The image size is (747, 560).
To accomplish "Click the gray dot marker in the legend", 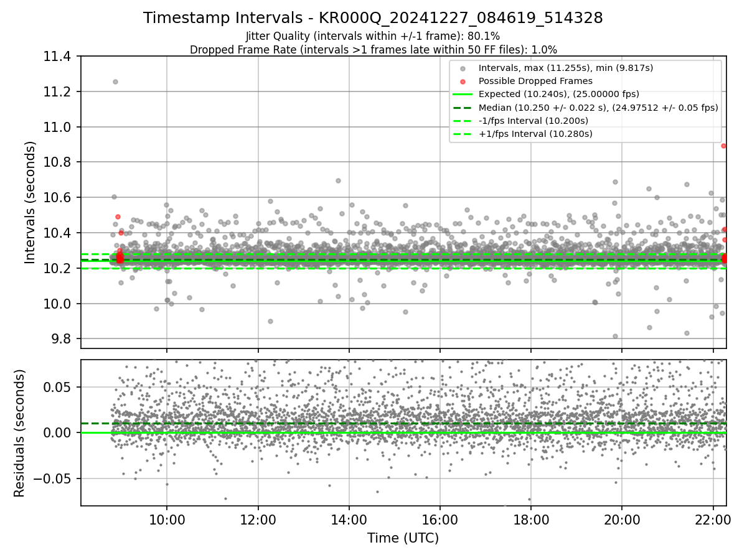I will click(462, 68).
